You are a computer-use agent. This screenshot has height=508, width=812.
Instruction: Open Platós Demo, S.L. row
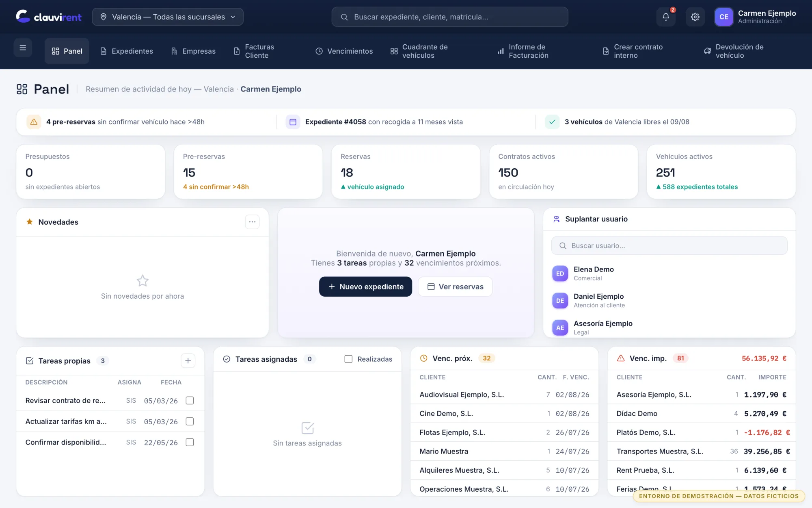(x=702, y=432)
